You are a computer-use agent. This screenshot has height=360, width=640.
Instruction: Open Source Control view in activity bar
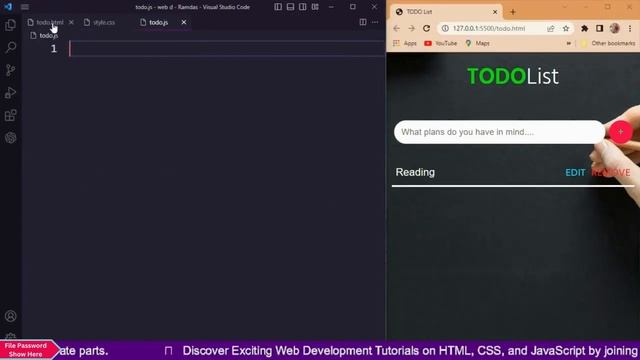point(11,70)
